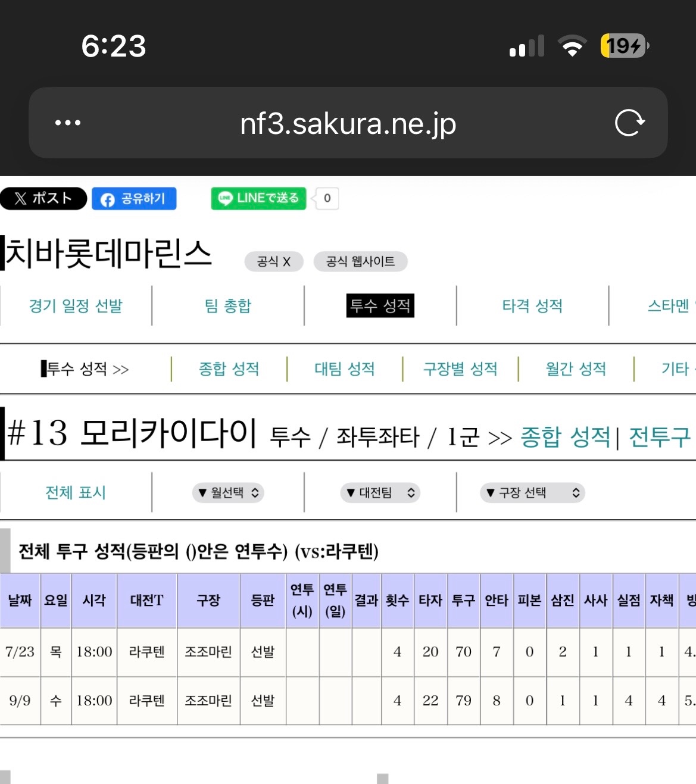The width and height of the screenshot is (696, 784).
Task: Open the 월선택 dropdown
Action: point(228,493)
